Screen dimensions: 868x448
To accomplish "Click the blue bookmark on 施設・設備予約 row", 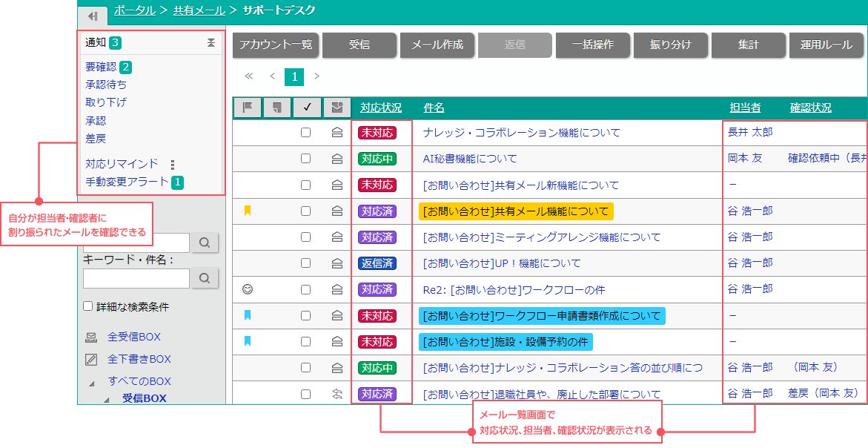I will pos(248,341).
